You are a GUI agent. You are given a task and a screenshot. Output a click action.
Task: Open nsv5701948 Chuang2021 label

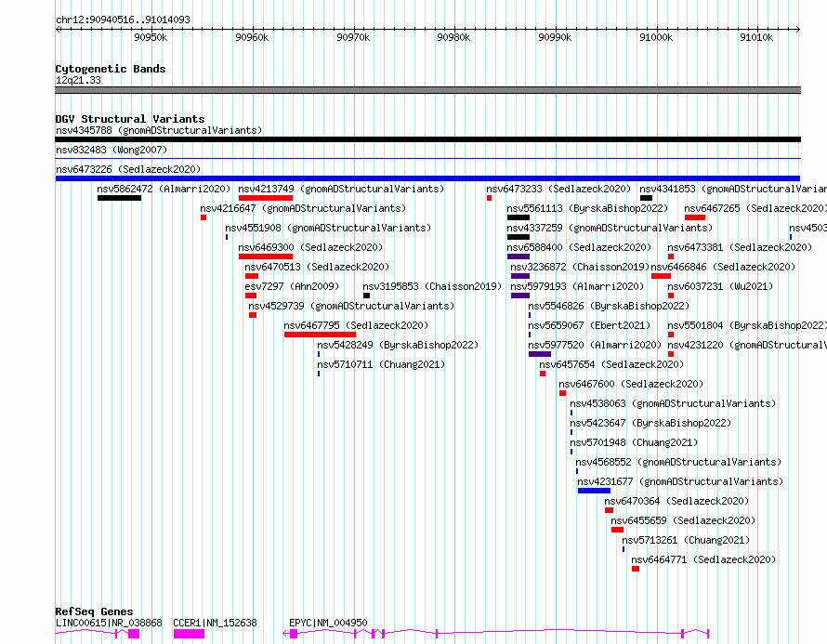click(634, 442)
